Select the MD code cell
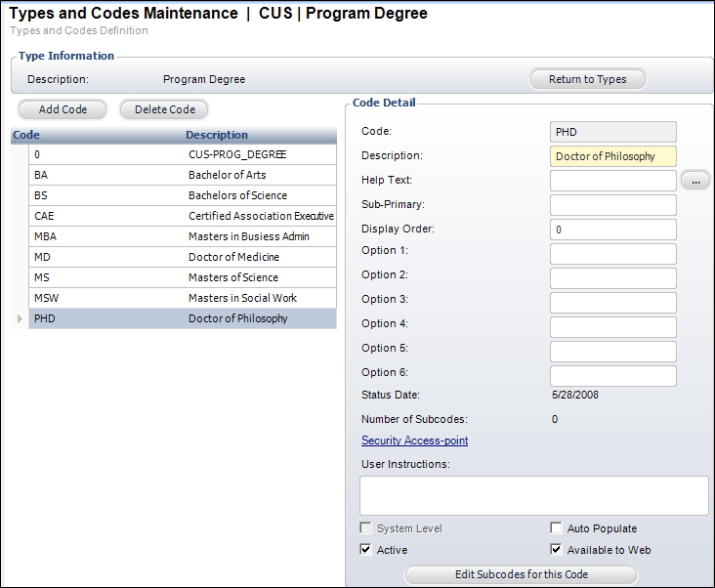The image size is (715, 588). point(106,257)
